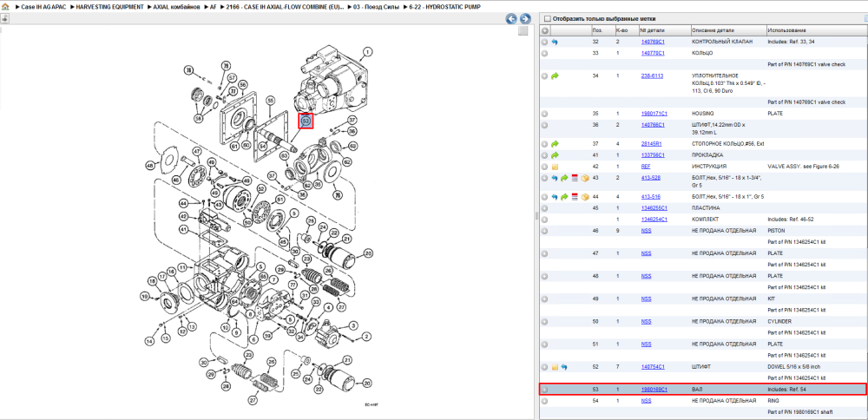Select callout 55 on the diagram

pos(270,101)
